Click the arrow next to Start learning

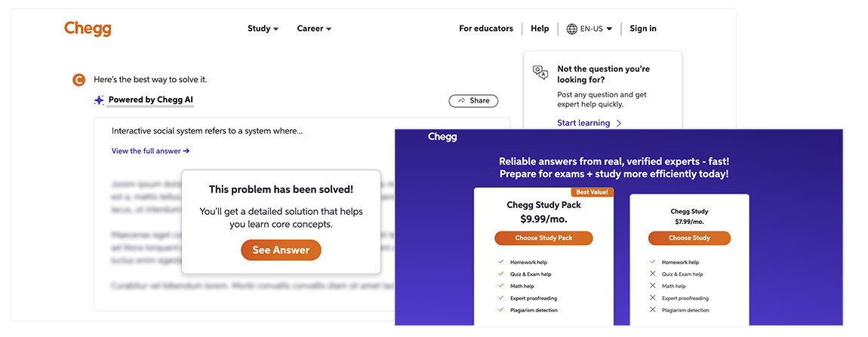[619, 124]
